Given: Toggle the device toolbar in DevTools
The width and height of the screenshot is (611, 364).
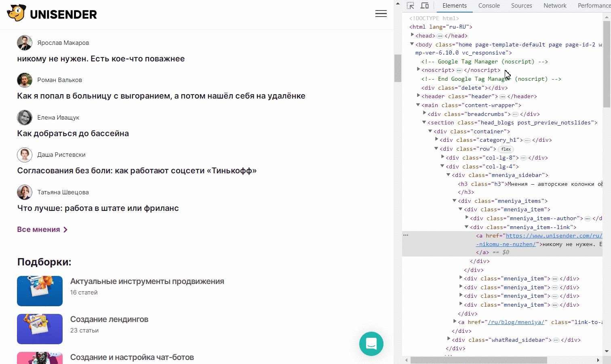Looking at the screenshot, I should (425, 6).
